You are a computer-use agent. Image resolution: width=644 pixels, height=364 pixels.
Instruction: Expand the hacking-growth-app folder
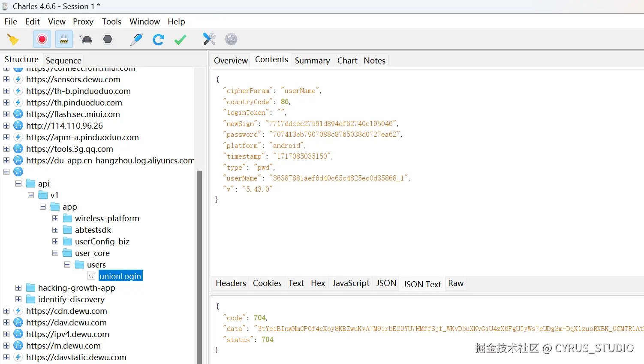18,288
